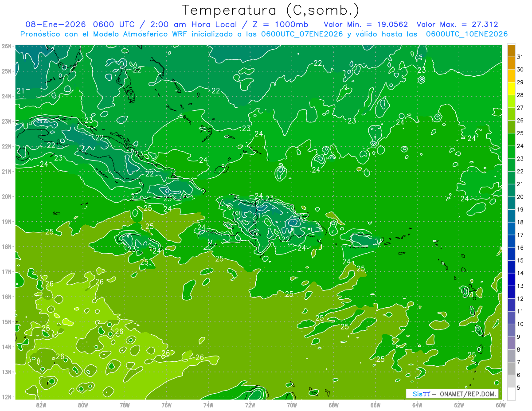Image resolution: width=532 pixels, height=411 pixels.
Task: Click the color scale number 27
Action: click(520, 108)
